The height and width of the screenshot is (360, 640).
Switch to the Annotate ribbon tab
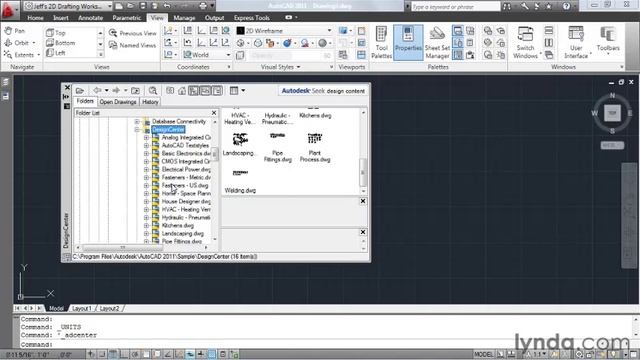click(x=91, y=18)
